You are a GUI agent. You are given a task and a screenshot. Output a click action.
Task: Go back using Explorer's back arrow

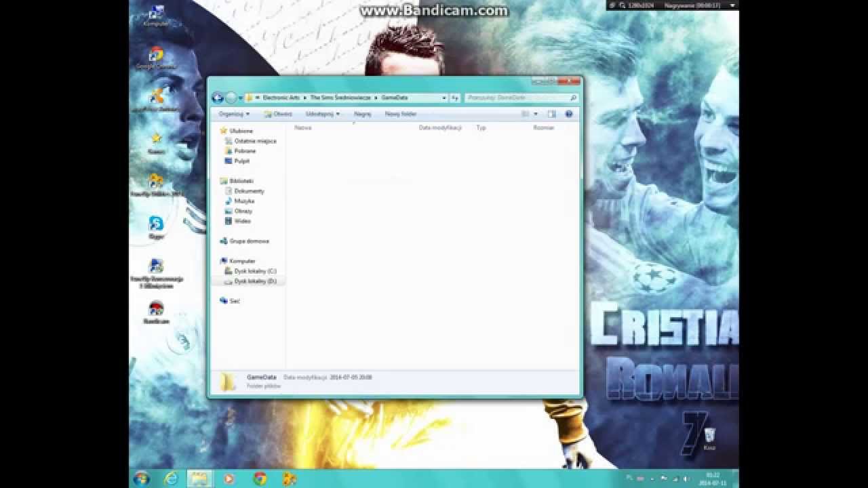(218, 98)
